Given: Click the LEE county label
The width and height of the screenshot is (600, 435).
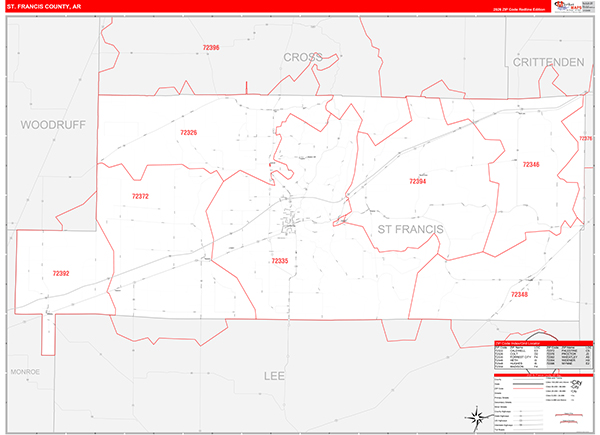Looking at the screenshot, I should tap(274, 376).
